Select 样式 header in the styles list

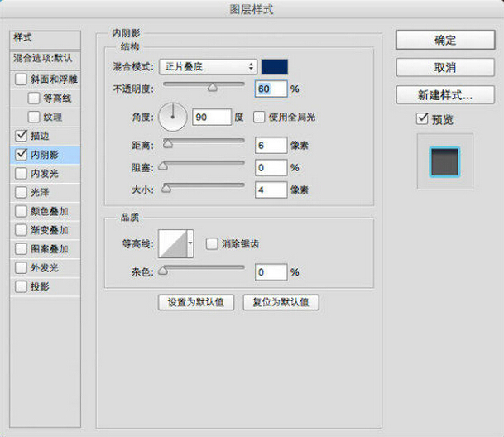(x=45, y=41)
